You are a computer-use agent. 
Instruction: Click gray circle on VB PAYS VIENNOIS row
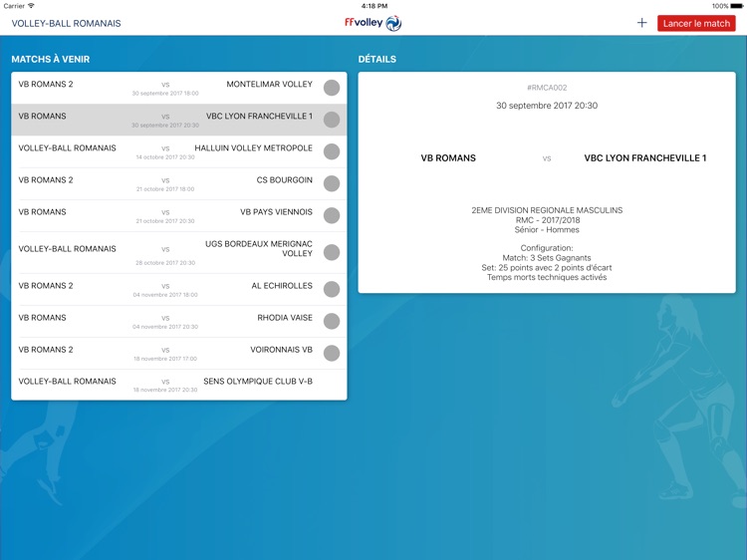point(332,215)
